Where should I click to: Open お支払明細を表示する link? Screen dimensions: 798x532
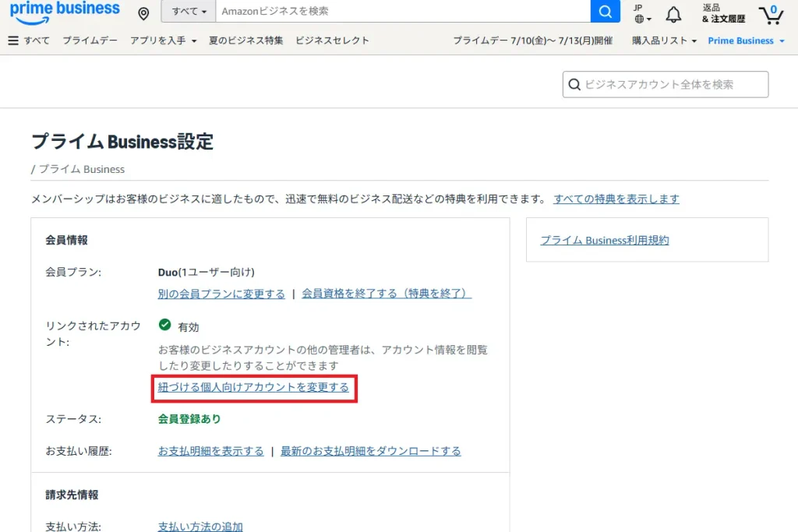[210, 451]
